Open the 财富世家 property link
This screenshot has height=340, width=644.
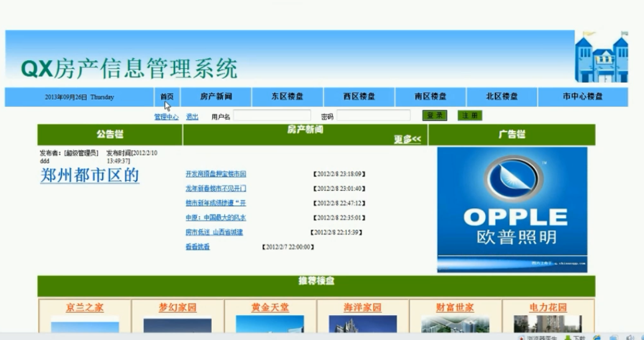coord(455,308)
